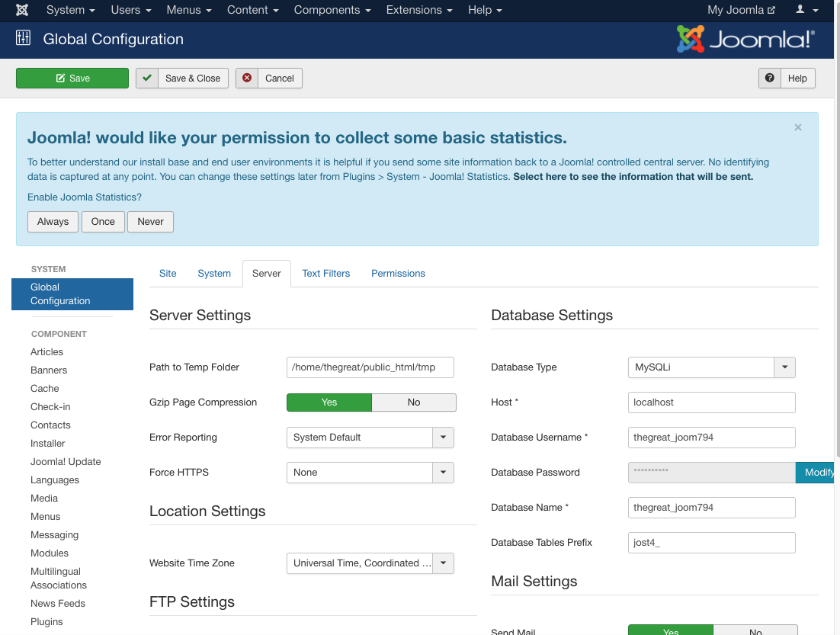The height and width of the screenshot is (635, 840).
Task: Open the user account icon menu
Action: click(806, 10)
